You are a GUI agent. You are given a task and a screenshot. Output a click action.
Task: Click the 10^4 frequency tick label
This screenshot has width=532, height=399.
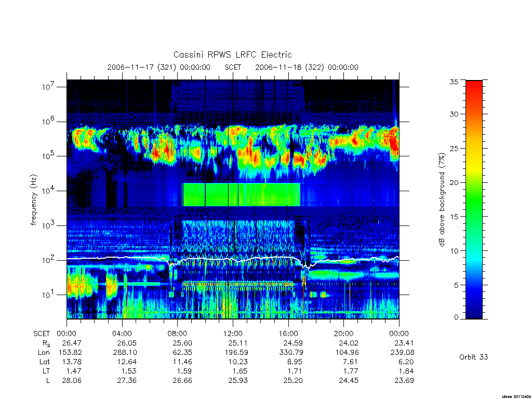pyautogui.click(x=49, y=191)
